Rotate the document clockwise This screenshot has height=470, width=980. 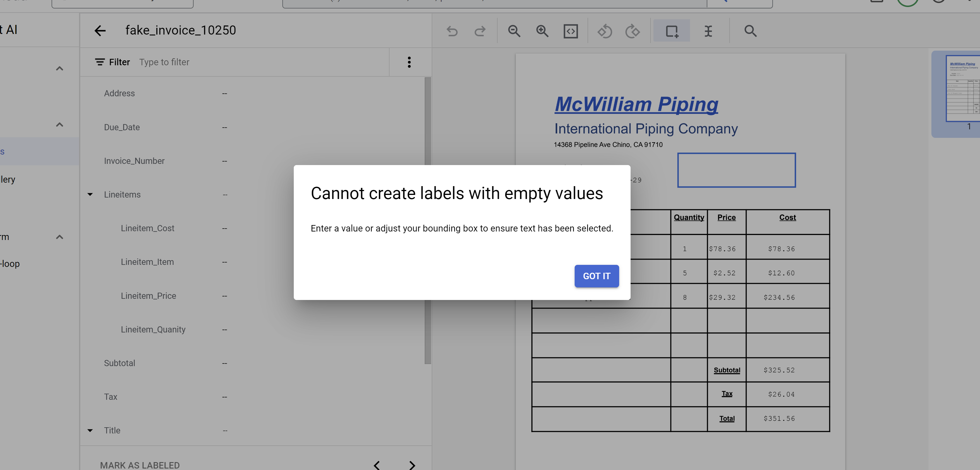[x=633, y=31]
